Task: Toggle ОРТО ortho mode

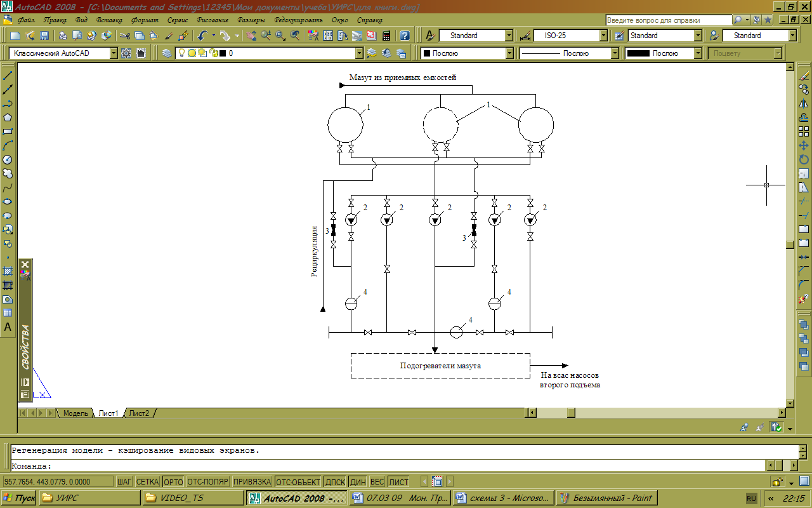Action: click(173, 482)
